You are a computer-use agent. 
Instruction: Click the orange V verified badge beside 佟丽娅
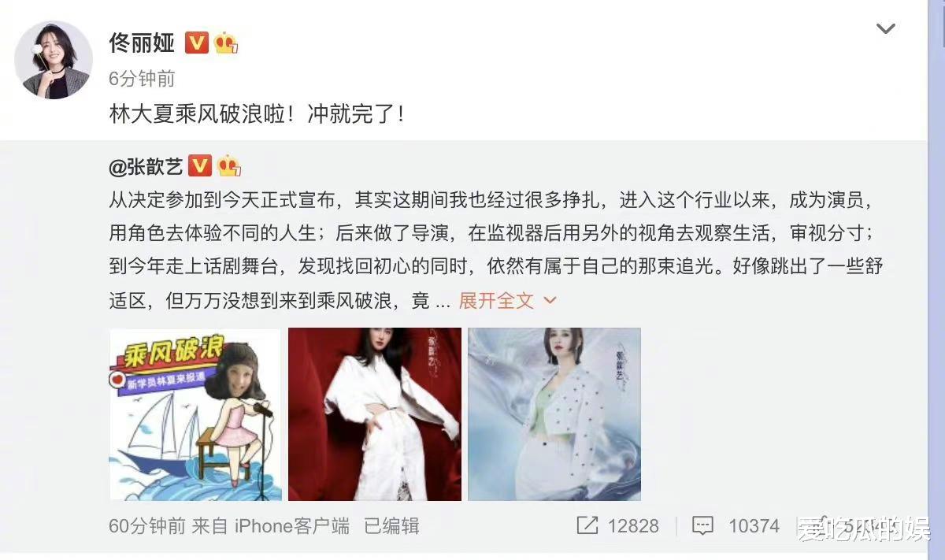[197, 43]
